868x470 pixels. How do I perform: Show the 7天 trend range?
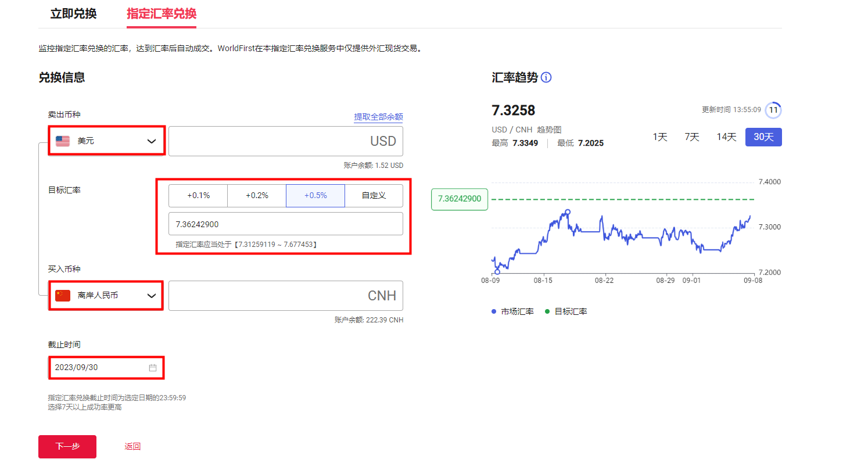(x=691, y=137)
